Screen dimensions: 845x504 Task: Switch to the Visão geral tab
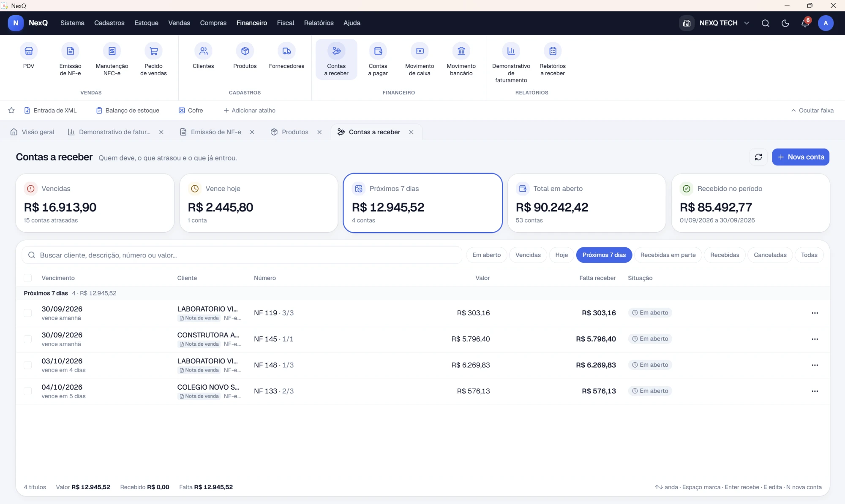coord(32,132)
